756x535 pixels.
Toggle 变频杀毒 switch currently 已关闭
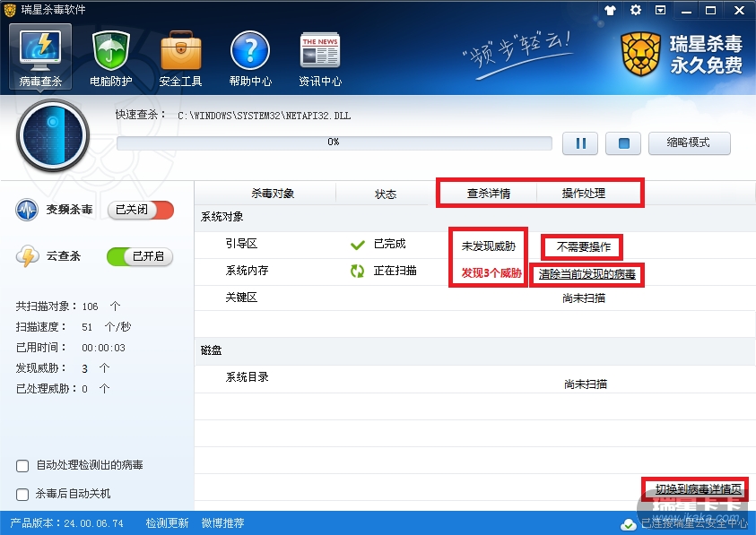(140, 210)
